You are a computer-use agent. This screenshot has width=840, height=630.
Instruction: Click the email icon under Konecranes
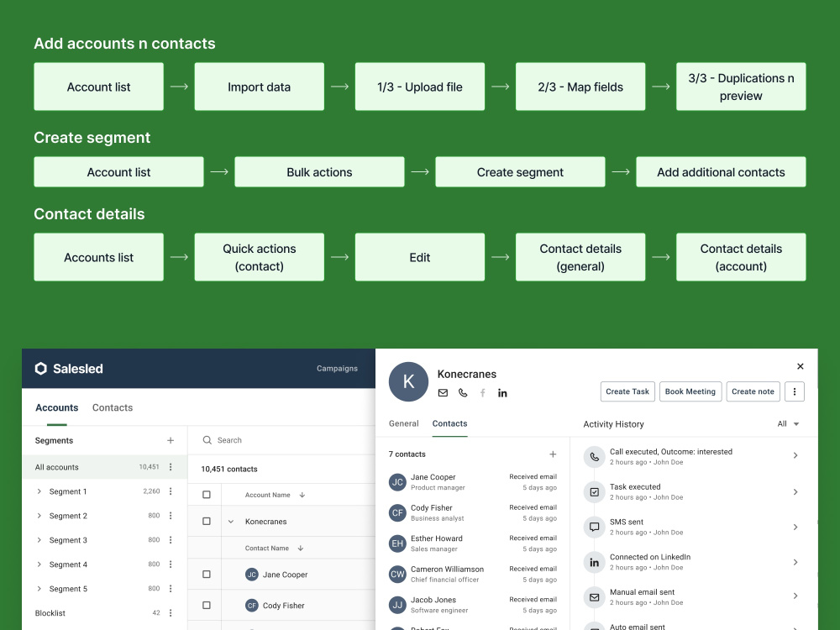click(x=443, y=392)
